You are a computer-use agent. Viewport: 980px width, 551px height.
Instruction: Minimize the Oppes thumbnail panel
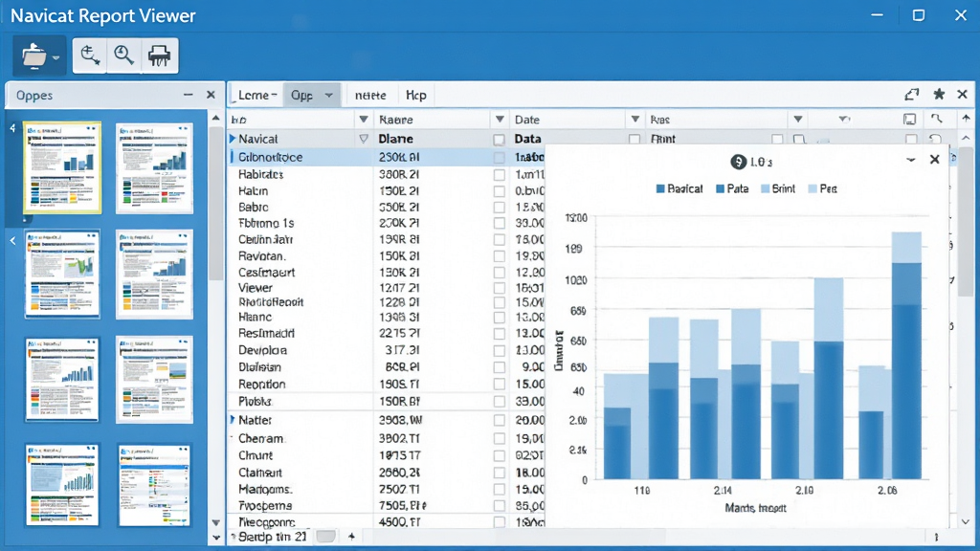pyautogui.click(x=189, y=95)
